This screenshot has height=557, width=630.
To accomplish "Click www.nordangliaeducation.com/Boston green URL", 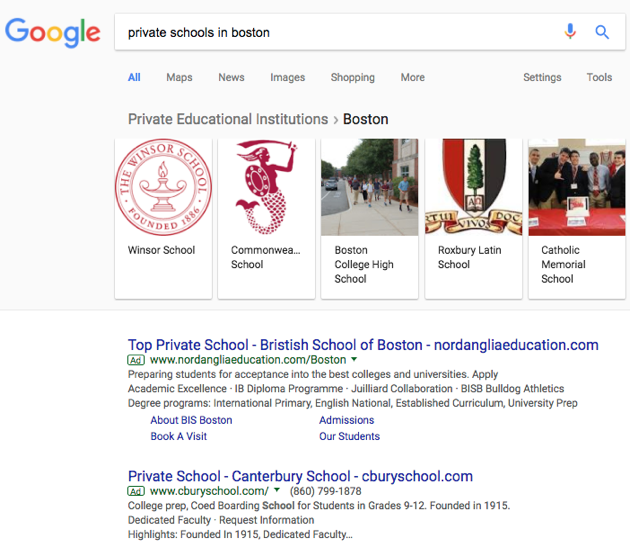I will (x=248, y=360).
